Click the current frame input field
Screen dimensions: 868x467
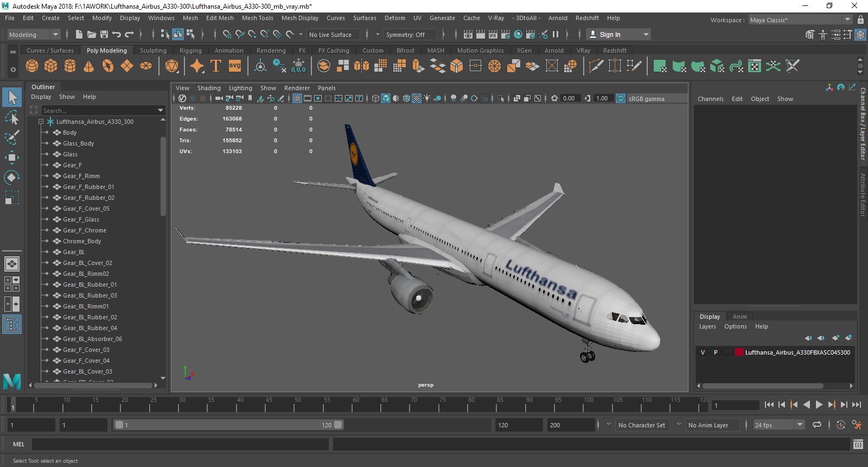[735, 405]
